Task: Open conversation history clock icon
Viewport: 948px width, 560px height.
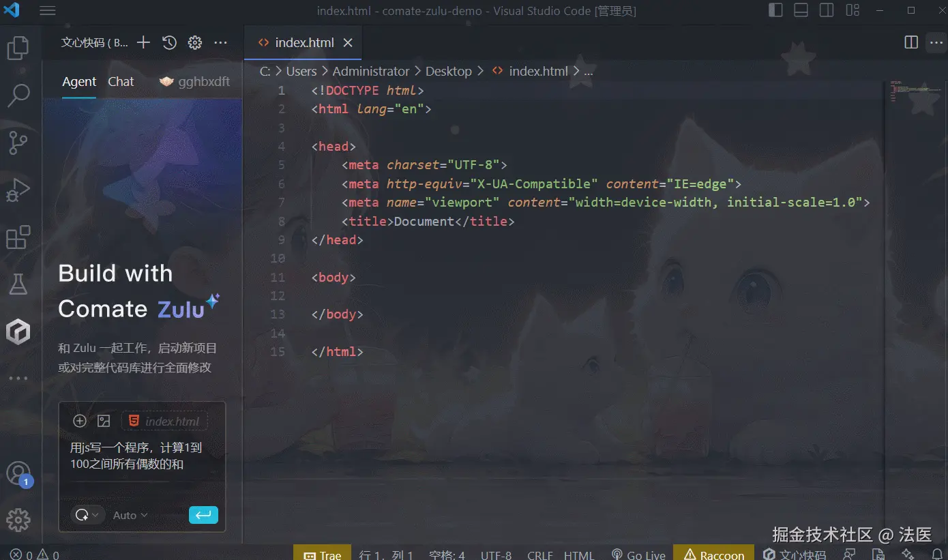Action: coord(169,42)
